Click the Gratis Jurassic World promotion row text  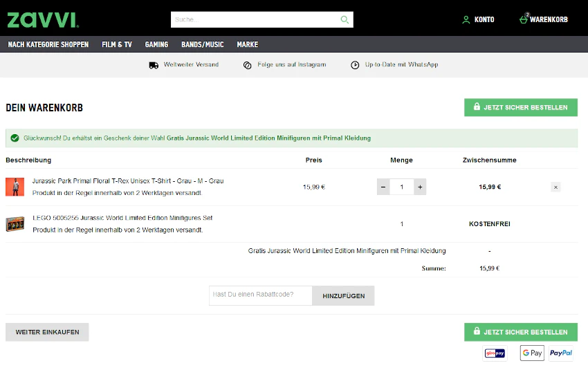(347, 250)
